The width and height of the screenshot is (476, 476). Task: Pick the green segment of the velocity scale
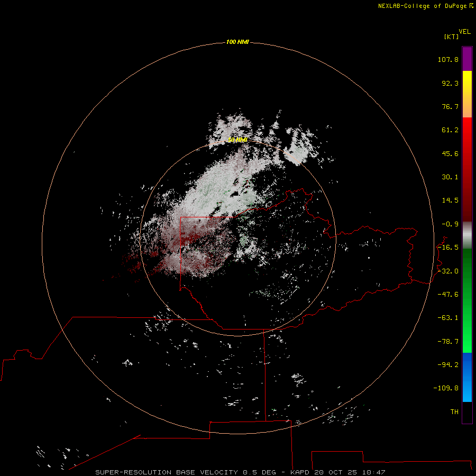click(467, 300)
